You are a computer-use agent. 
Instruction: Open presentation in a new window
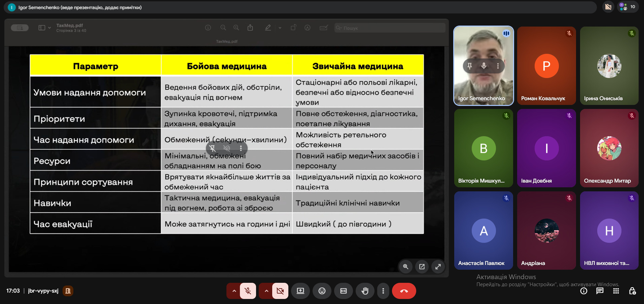pos(422,267)
